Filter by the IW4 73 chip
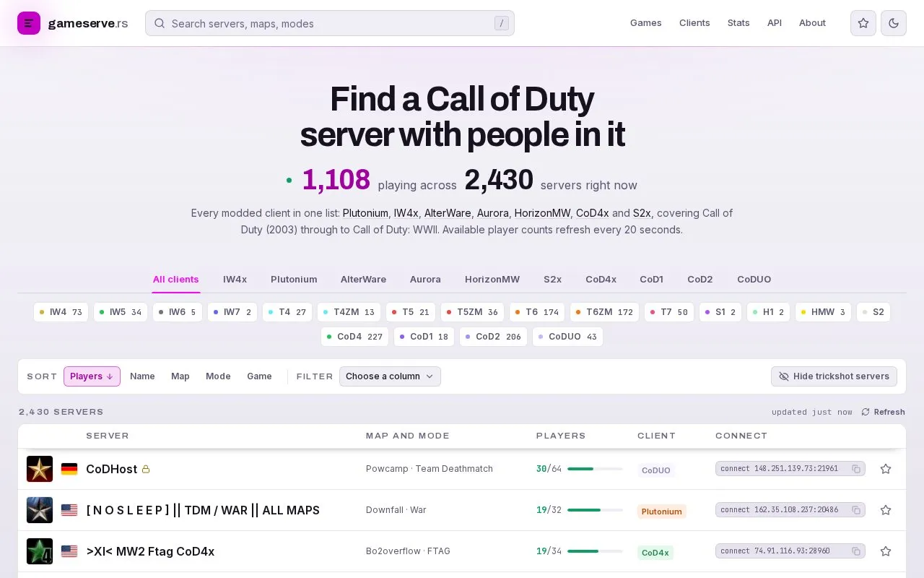Image resolution: width=924 pixels, height=578 pixels. coord(61,312)
